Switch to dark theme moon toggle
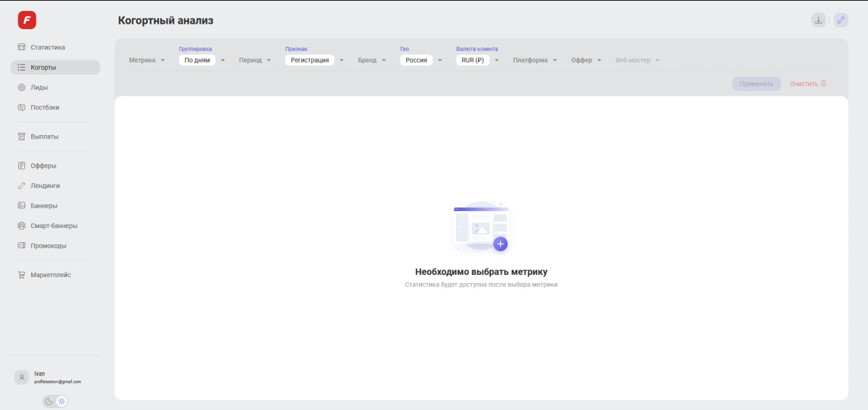The width and height of the screenshot is (868, 410). (x=49, y=401)
